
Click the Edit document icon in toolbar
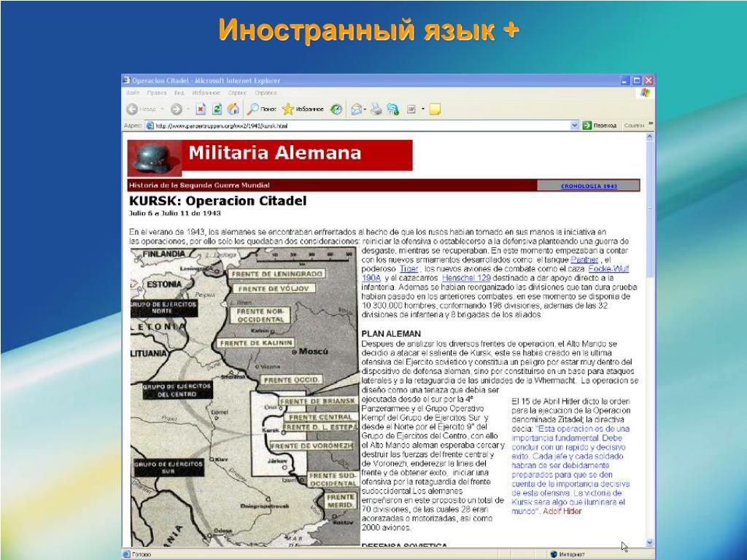click(411, 109)
